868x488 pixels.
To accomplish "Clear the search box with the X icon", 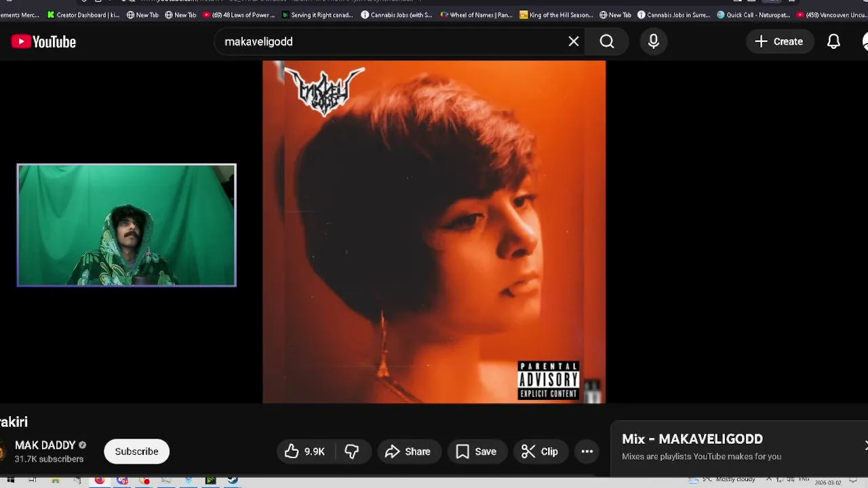I will point(574,41).
